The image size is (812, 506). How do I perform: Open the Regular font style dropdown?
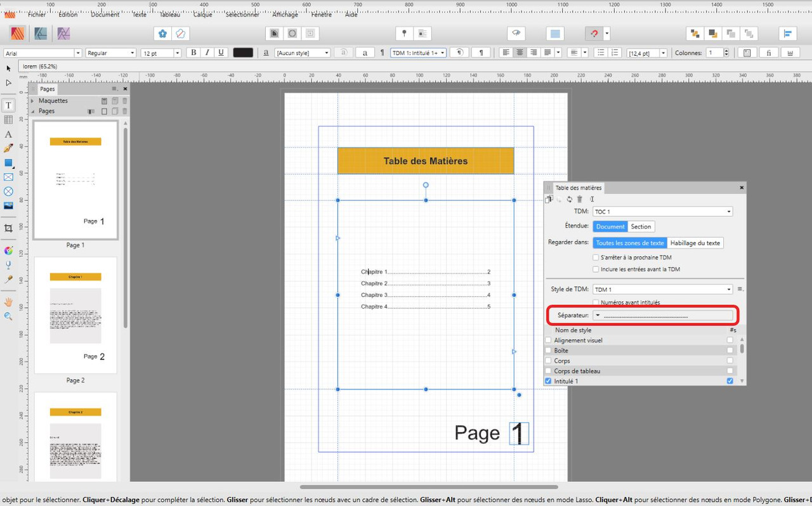[x=133, y=53]
